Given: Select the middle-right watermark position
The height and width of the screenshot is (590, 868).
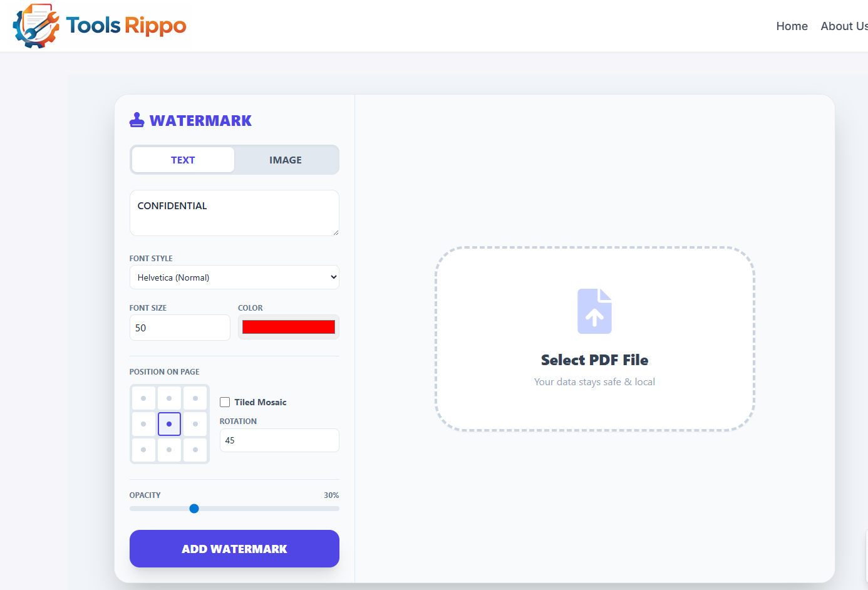Looking at the screenshot, I should click(195, 423).
